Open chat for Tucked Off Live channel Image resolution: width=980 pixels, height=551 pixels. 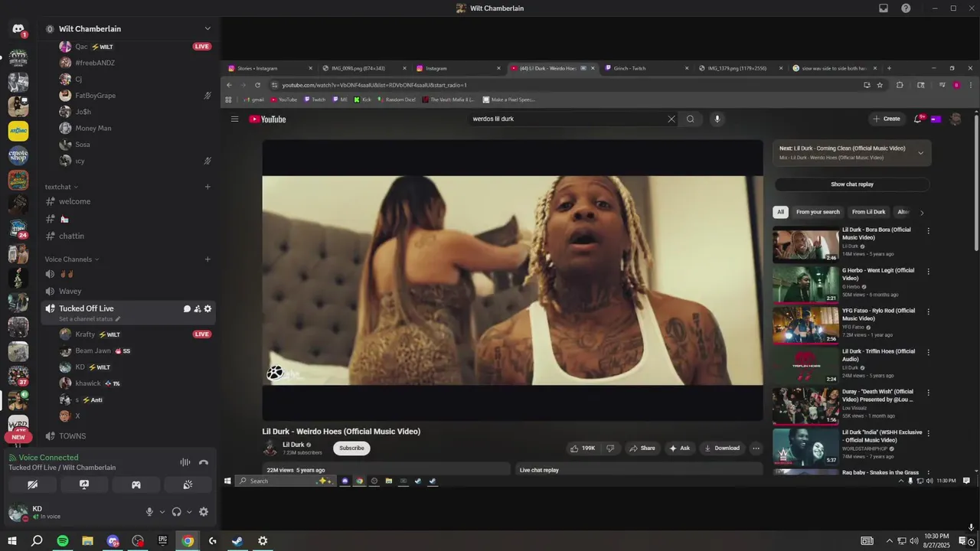tap(187, 308)
